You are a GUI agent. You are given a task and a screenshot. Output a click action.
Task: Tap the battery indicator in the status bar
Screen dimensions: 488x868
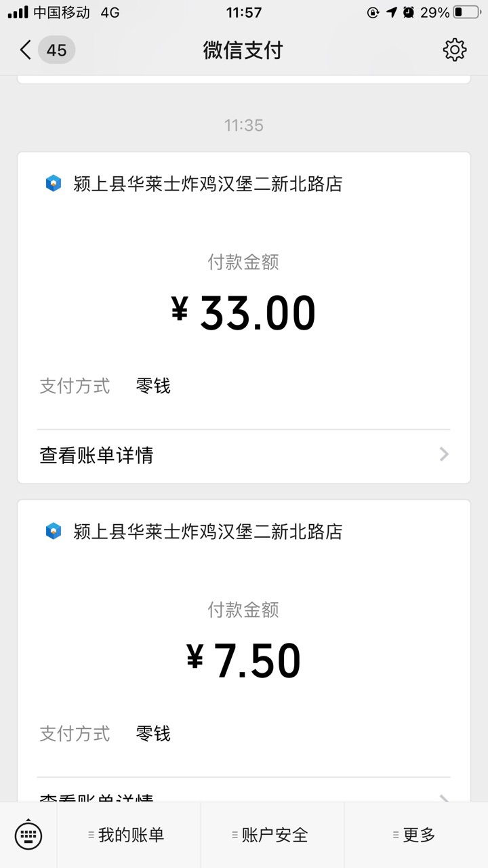coord(466,12)
